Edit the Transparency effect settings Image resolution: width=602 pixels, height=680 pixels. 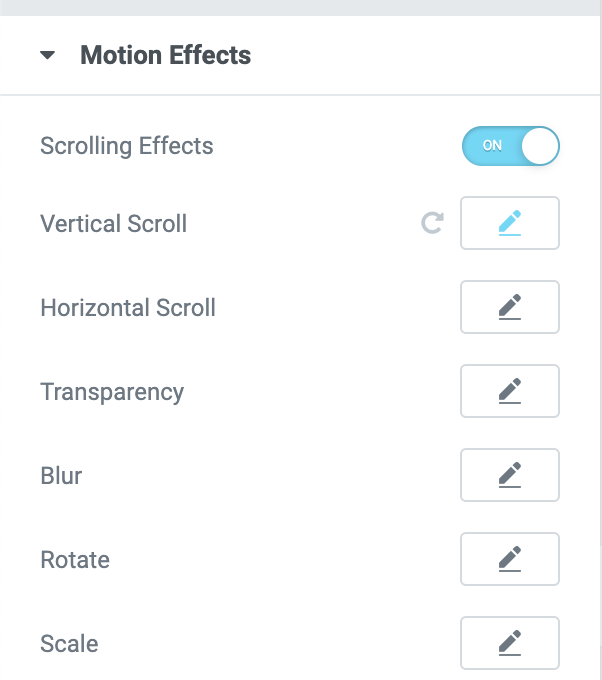[x=510, y=391]
